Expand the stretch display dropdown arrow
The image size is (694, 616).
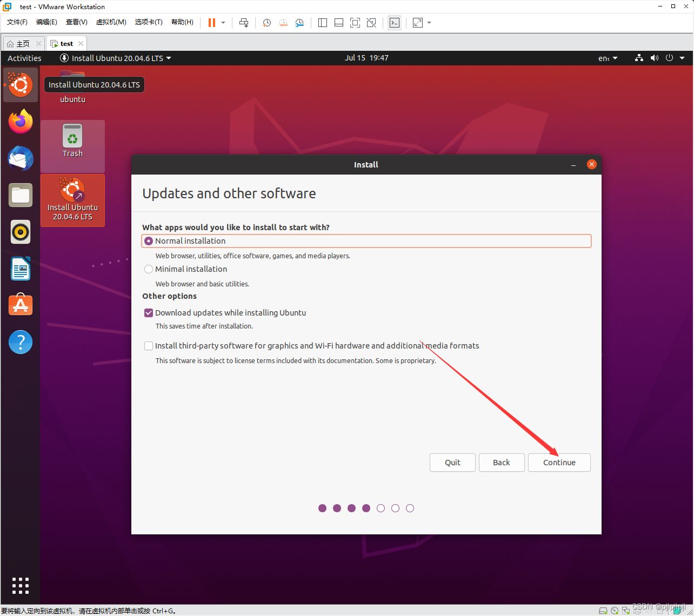pos(429,23)
